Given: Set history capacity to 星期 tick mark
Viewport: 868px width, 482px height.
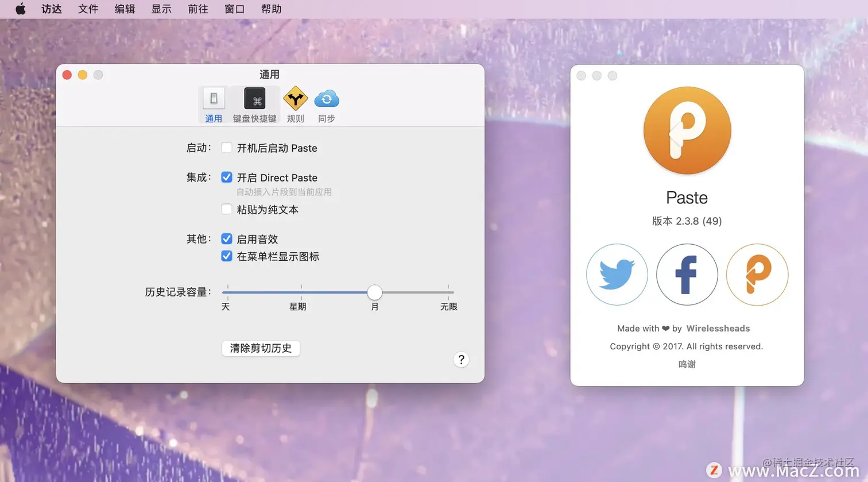Looking at the screenshot, I should pyautogui.click(x=301, y=292).
